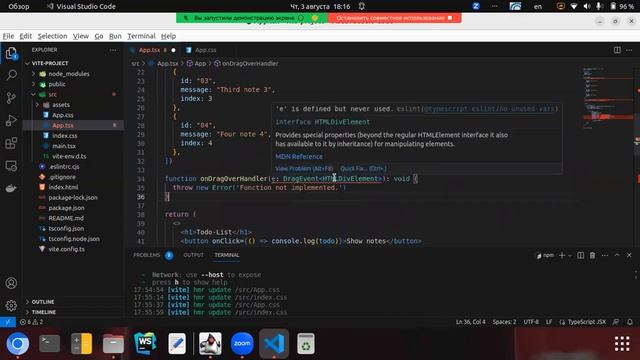Open Chrome from the dock
Viewport: 640px width, 360px height.
18,343
